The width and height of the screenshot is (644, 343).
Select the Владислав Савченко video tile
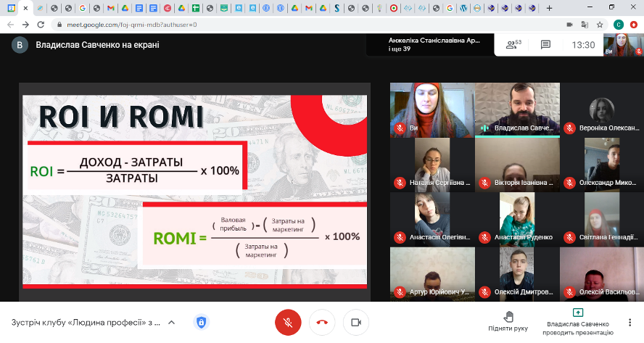(x=517, y=109)
